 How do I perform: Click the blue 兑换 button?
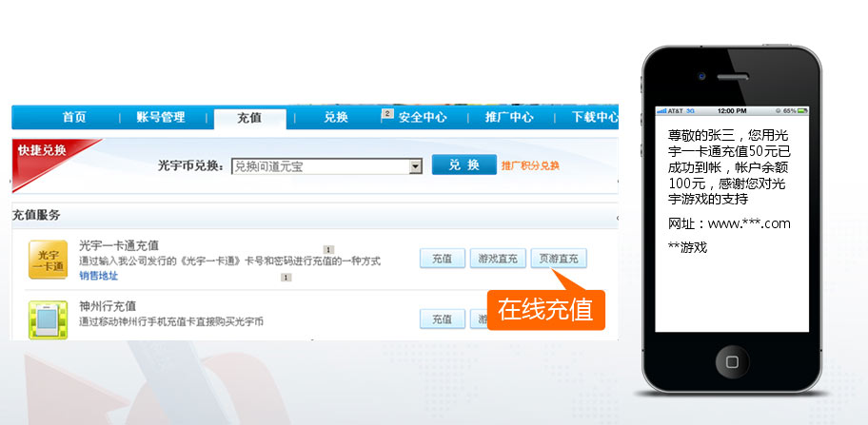click(464, 165)
